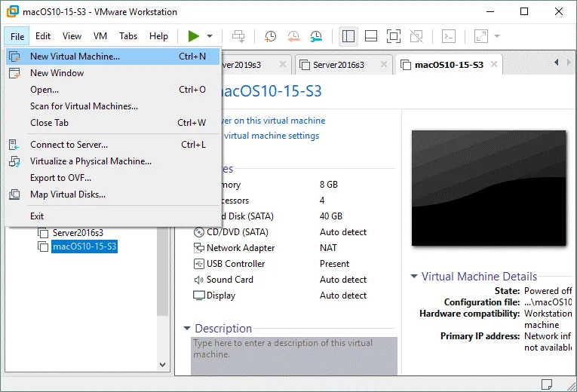The image size is (577, 392).
Task: Choose Virtualize a Physical Machine
Action: coord(91,161)
